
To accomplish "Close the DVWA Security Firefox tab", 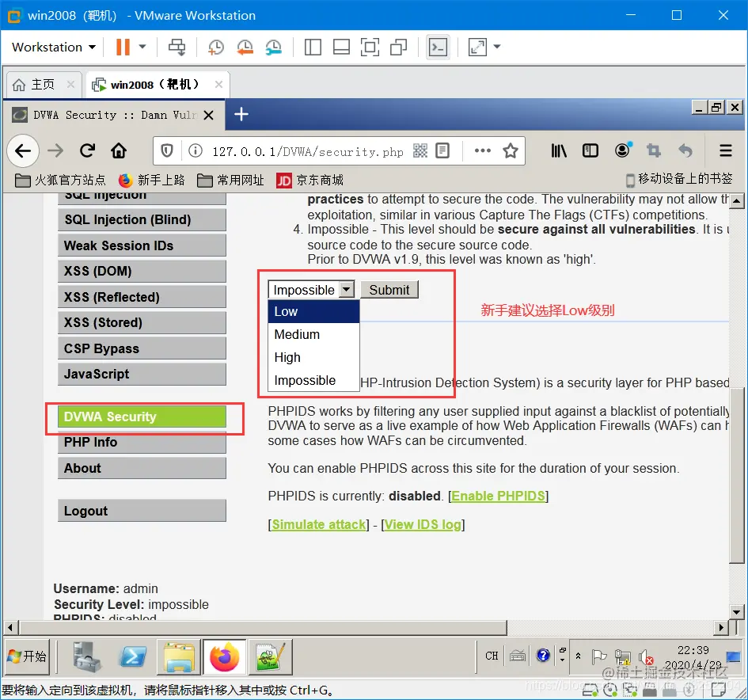I will 208,115.
